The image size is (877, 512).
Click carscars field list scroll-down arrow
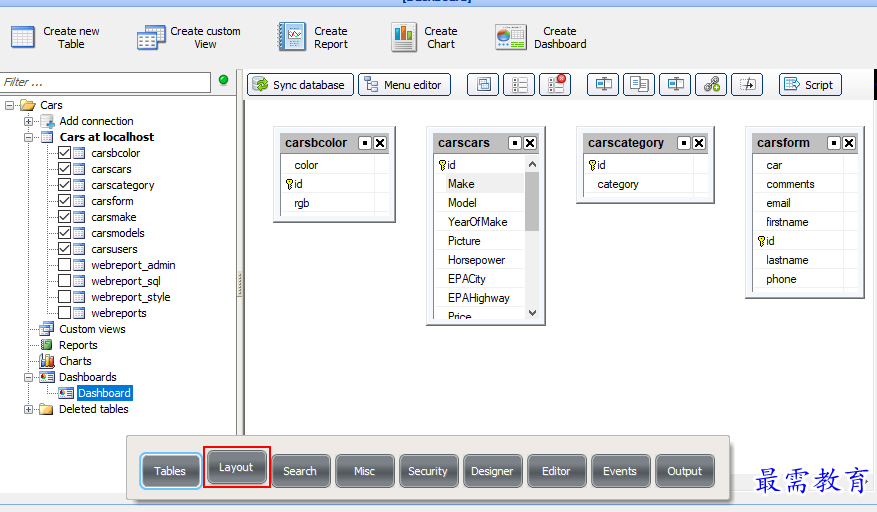pos(532,313)
